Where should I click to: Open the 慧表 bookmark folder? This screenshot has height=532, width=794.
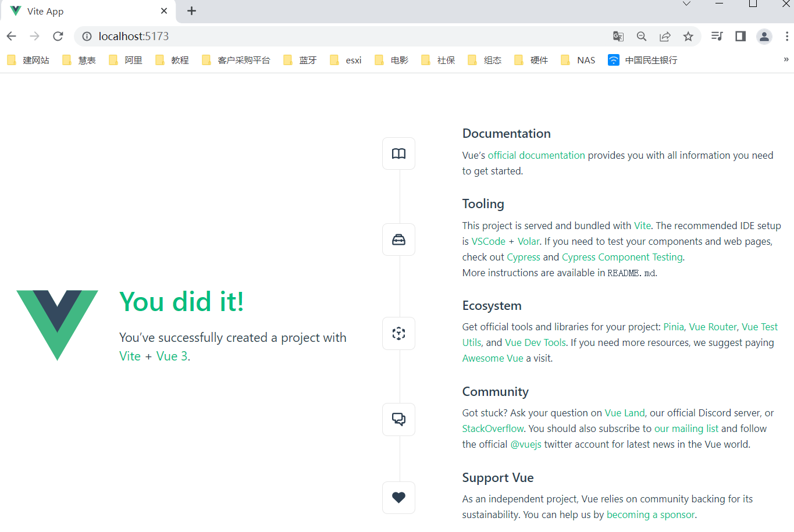pos(79,60)
